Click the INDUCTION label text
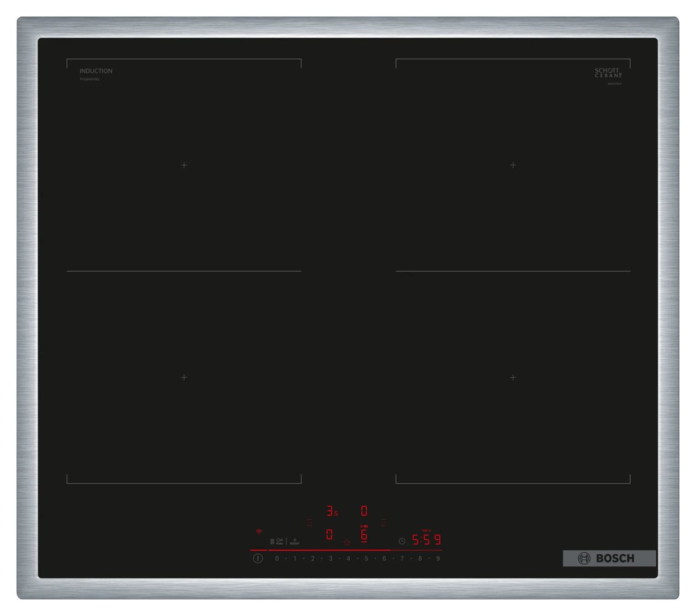 point(96,71)
